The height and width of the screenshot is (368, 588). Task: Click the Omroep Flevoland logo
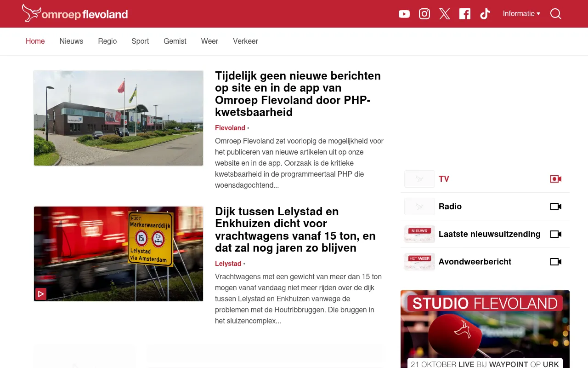[x=75, y=13]
